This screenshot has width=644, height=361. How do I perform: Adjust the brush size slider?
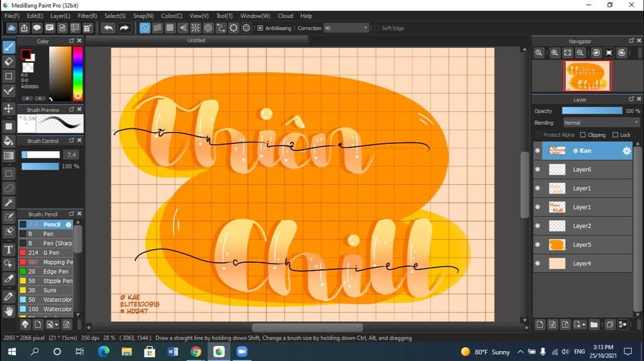click(40, 155)
